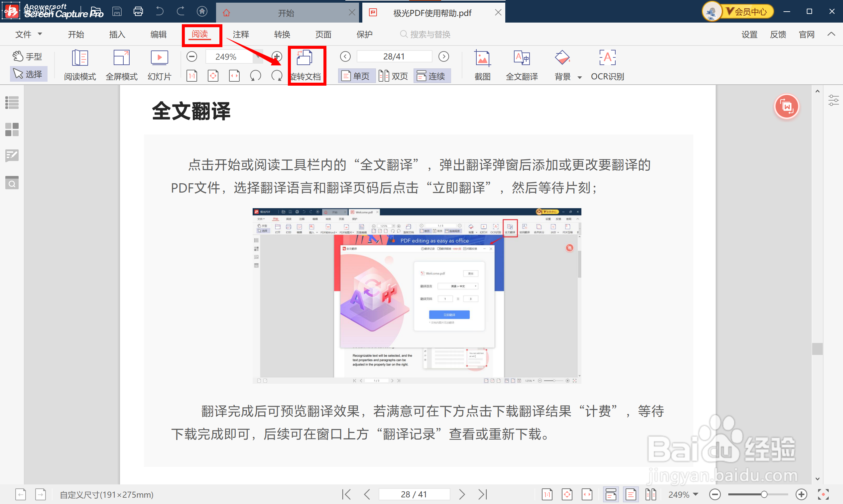
Task: Click the page number field showing 28/41
Action: (x=394, y=56)
